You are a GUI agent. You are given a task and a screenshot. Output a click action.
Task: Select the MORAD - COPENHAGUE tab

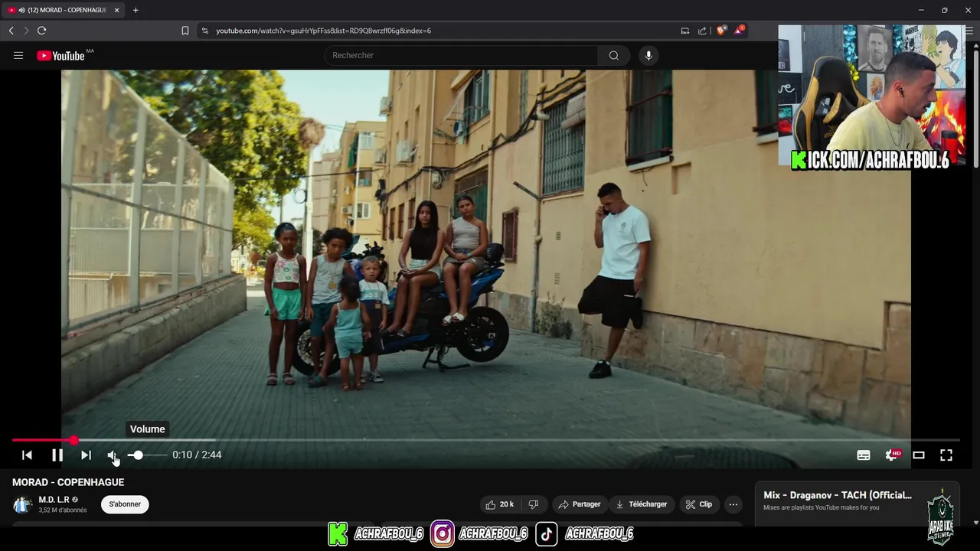(65, 10)
